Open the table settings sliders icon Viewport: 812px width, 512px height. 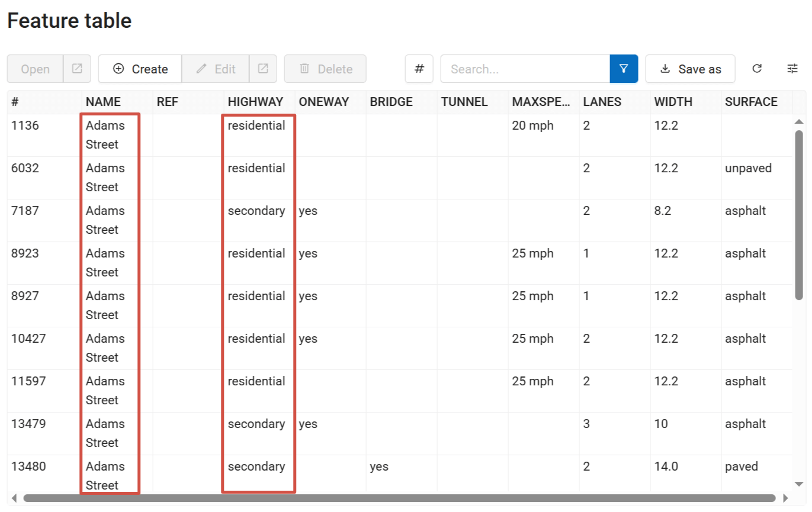coord(792,69)
